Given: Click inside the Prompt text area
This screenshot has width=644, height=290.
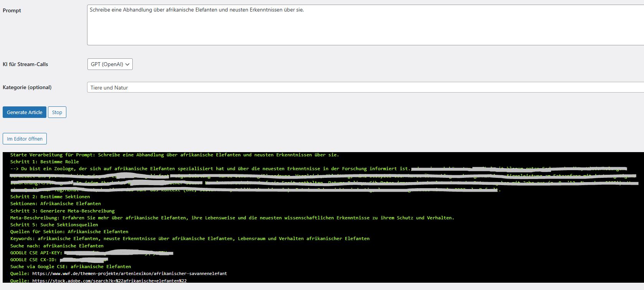Looking at the screenshot, I should (364, 25).
